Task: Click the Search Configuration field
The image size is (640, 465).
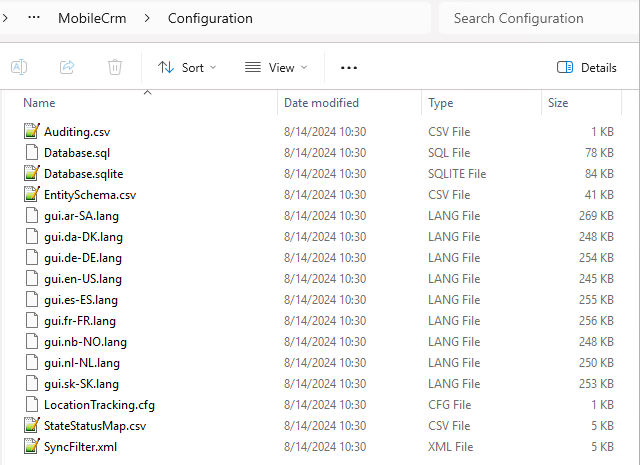Action: coord(535,18)
